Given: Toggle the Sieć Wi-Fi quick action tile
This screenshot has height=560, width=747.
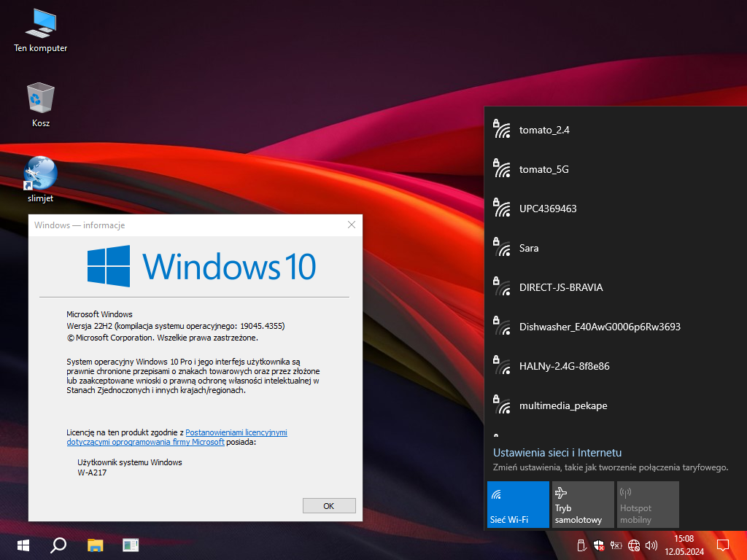Looking at the screenshot, I should [x=518, y=505].
